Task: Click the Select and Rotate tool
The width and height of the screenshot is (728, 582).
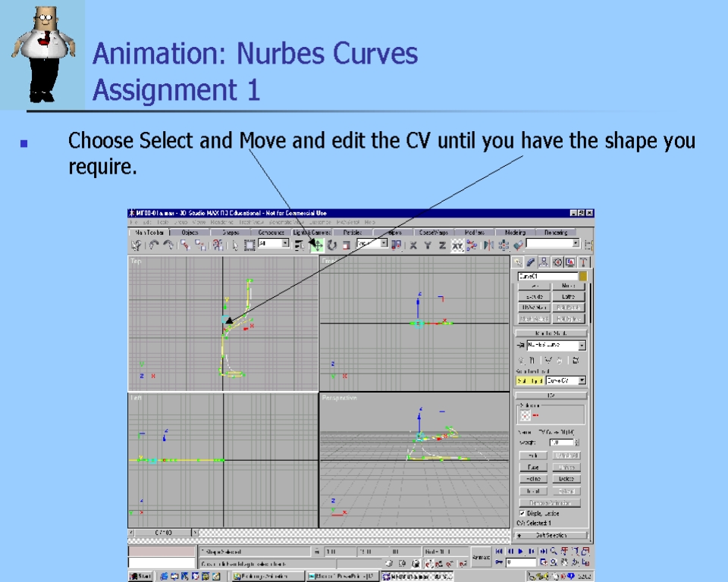Action: click(x=332, y=245)
